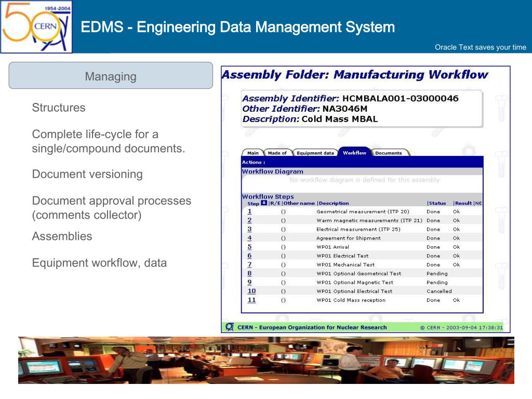Open workflow step 5 link
This screenshot has height=399, width=532.
[x=249, y=247]
